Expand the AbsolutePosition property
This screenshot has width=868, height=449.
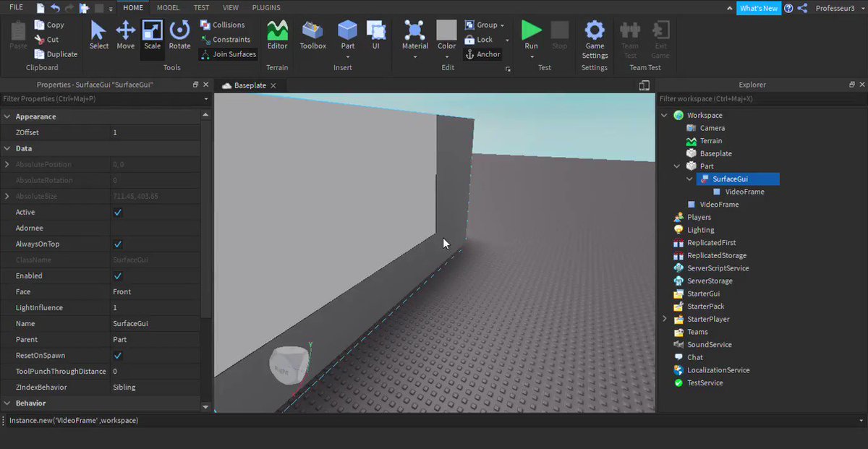click(x=7, y=165)
